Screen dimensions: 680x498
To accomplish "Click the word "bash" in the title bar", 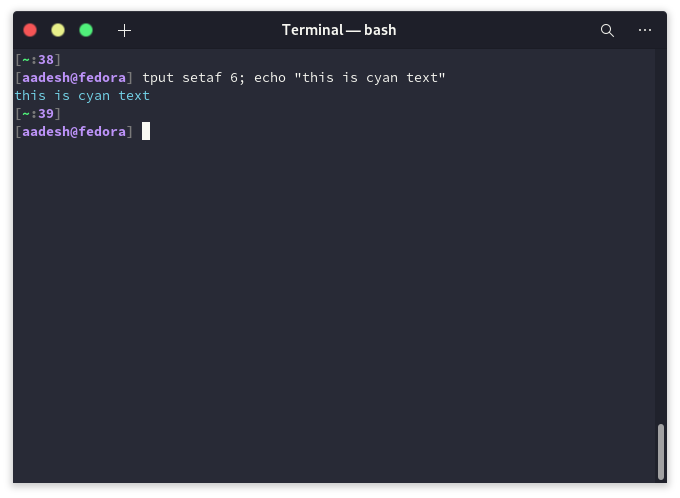I will (380, 30).
